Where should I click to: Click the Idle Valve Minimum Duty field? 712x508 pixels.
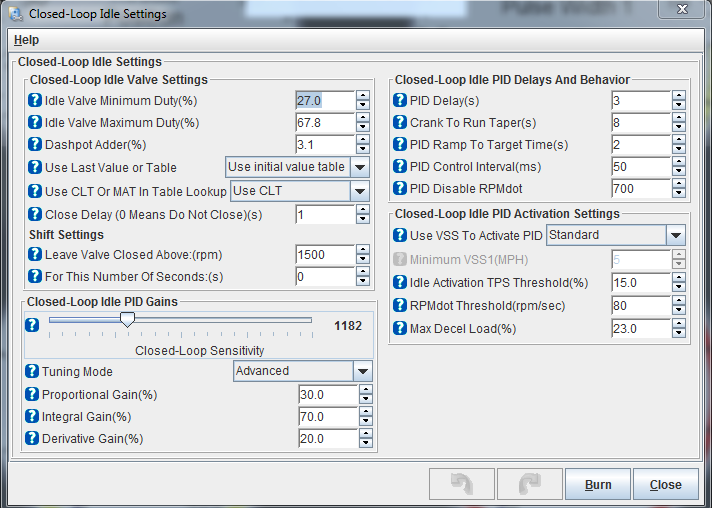(325, 100)
